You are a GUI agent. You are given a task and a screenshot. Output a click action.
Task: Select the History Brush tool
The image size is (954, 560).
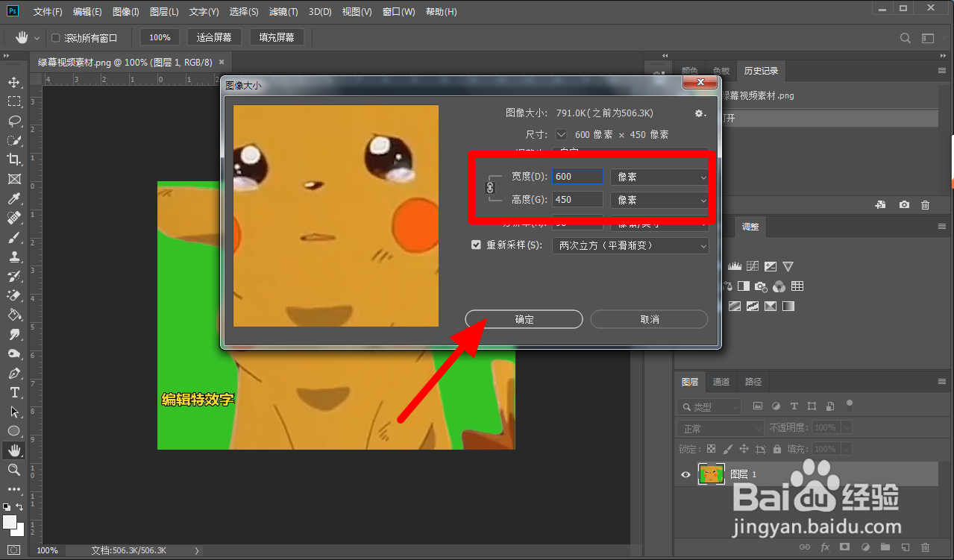point(14,276)
